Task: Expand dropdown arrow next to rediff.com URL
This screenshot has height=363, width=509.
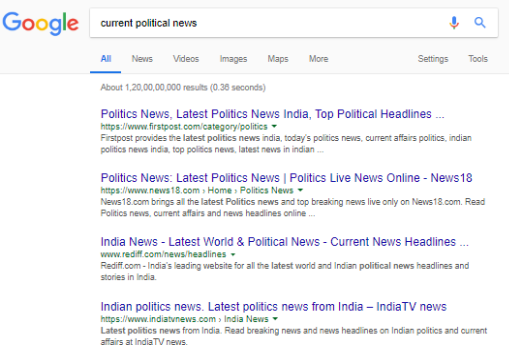Action: [233, 254]
